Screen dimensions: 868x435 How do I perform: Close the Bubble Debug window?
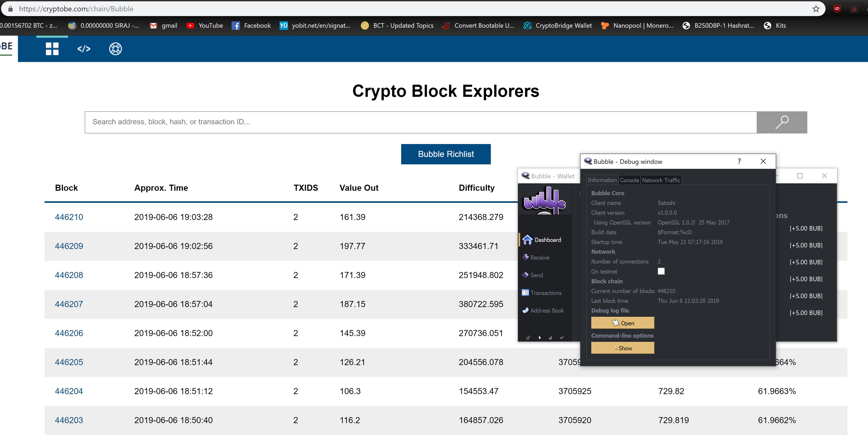(763, 161)
